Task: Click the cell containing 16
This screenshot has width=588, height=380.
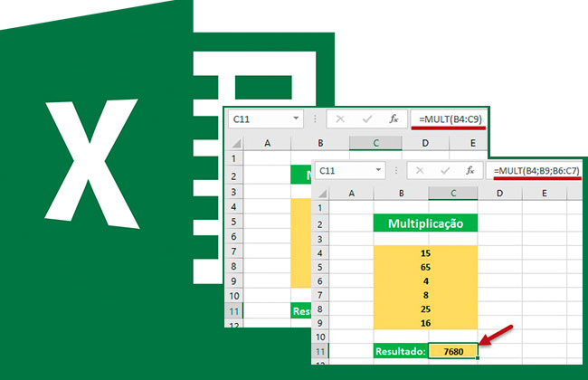Action: point(426,323)
